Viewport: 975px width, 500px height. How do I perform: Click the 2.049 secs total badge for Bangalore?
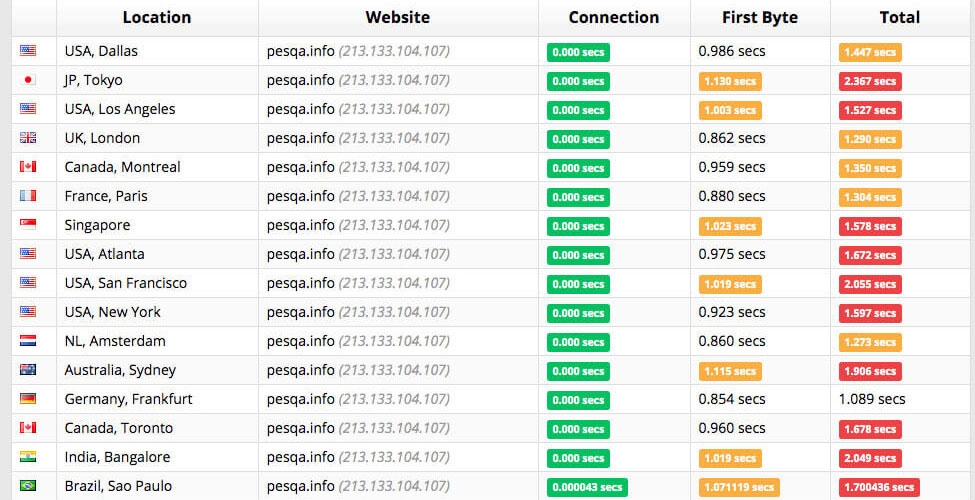click(x=870, y=458)
